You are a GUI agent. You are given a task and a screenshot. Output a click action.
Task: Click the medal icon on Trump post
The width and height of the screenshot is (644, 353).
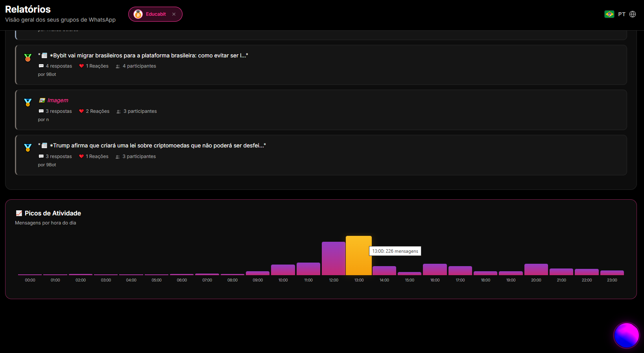(28, 148)
